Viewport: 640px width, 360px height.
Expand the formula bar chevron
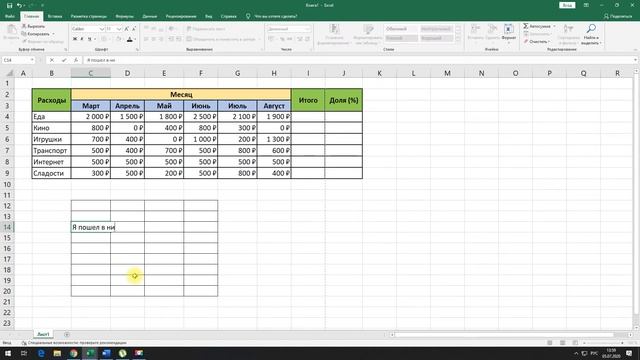[x=636, y=60]
